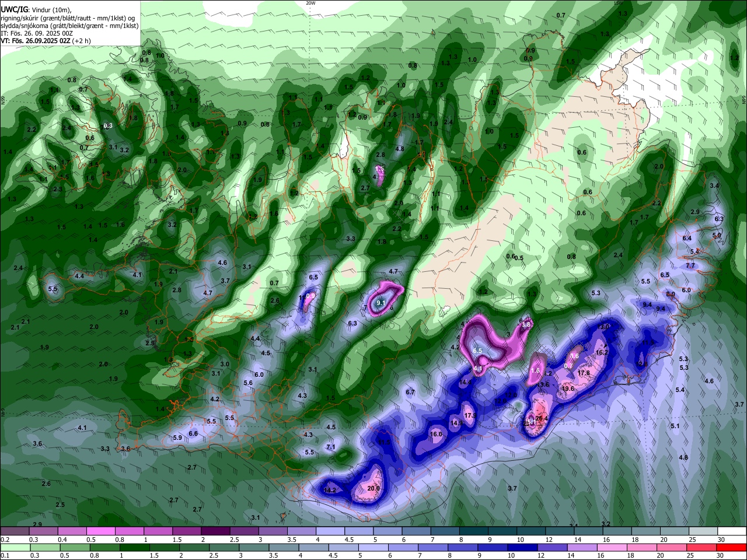Click the 20W longitude label at top
This screenshot has width=747, height=560.
point(310,3)
